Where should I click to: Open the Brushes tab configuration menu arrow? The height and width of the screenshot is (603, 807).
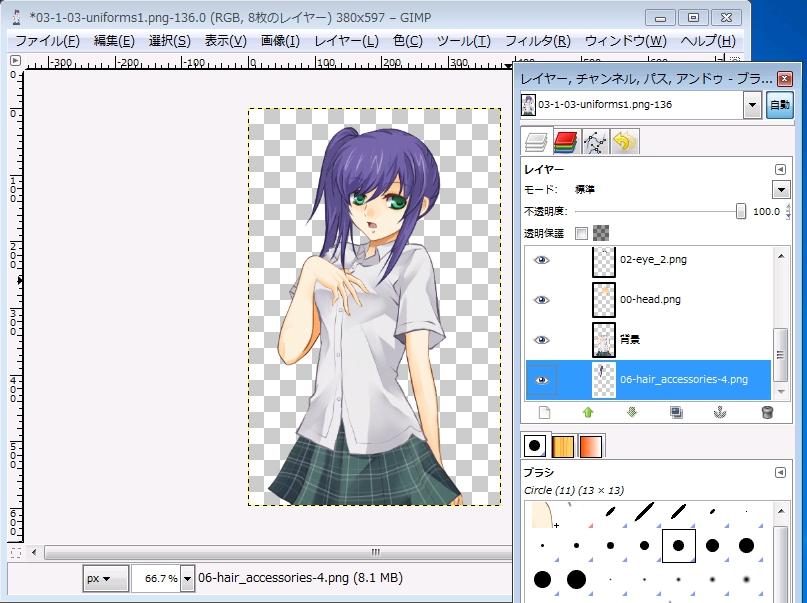pos(780,472)
